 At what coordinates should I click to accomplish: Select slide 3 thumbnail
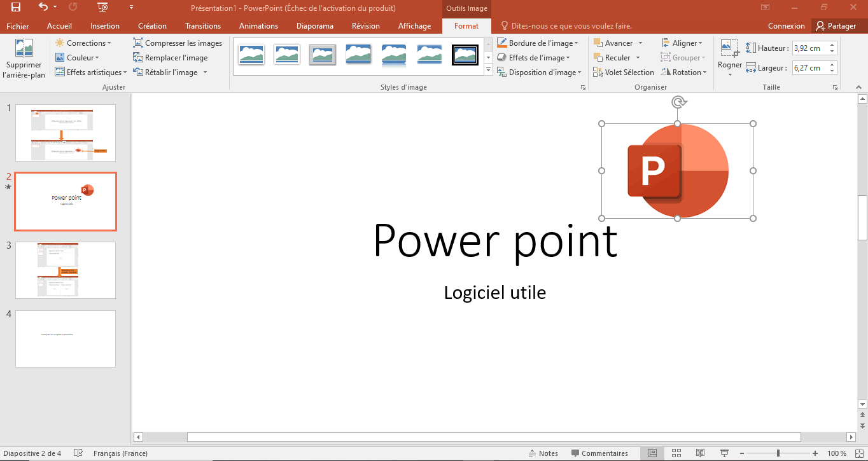(x=66, y=270)
